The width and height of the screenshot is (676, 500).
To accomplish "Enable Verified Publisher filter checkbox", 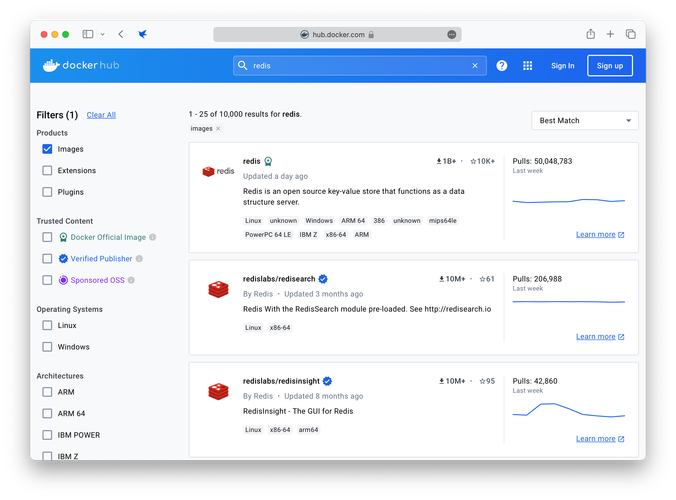I will [47, 259].
